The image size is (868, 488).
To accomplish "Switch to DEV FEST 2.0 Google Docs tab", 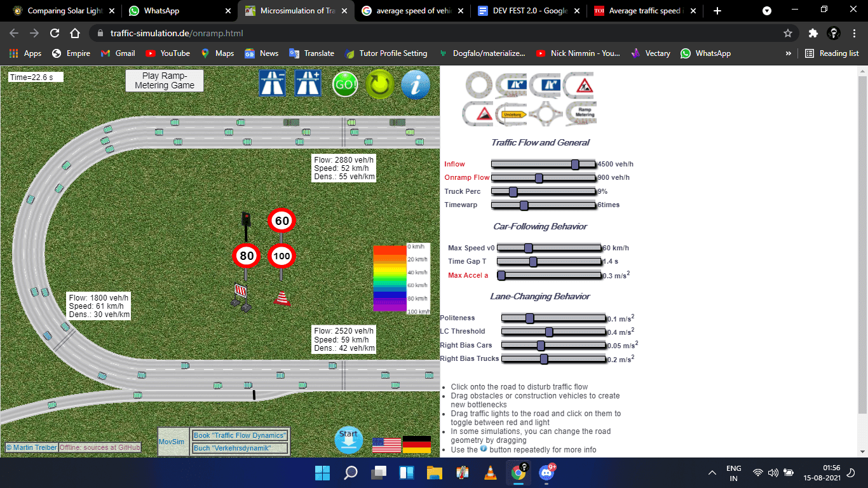I will point(527,11).
